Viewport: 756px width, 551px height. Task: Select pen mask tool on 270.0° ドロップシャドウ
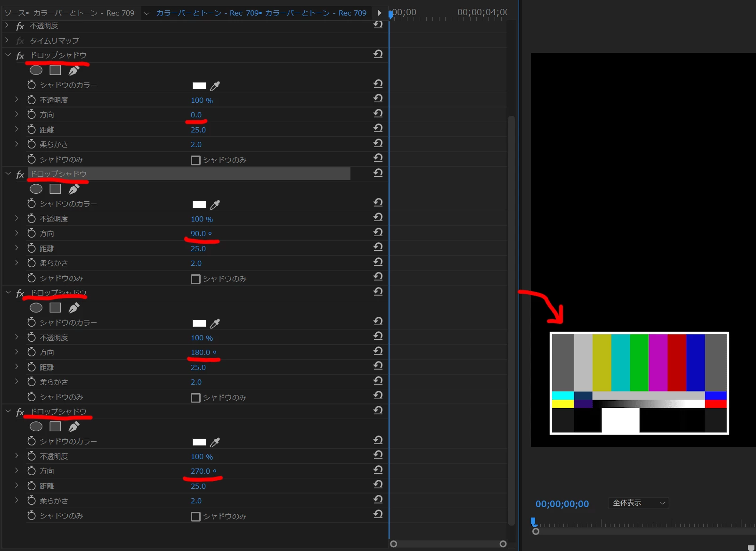pyautogui.click(x=74, y=427)
